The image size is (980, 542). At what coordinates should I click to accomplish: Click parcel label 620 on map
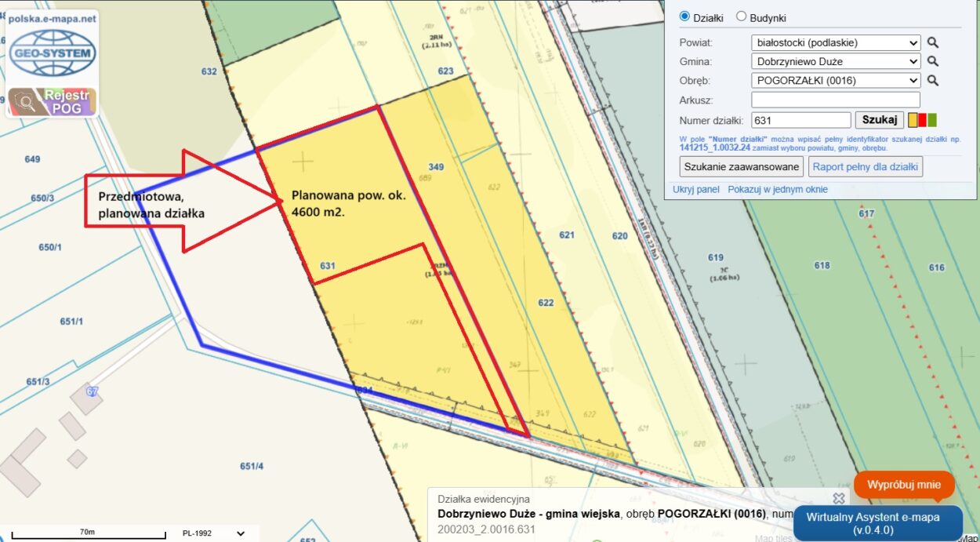620,236
